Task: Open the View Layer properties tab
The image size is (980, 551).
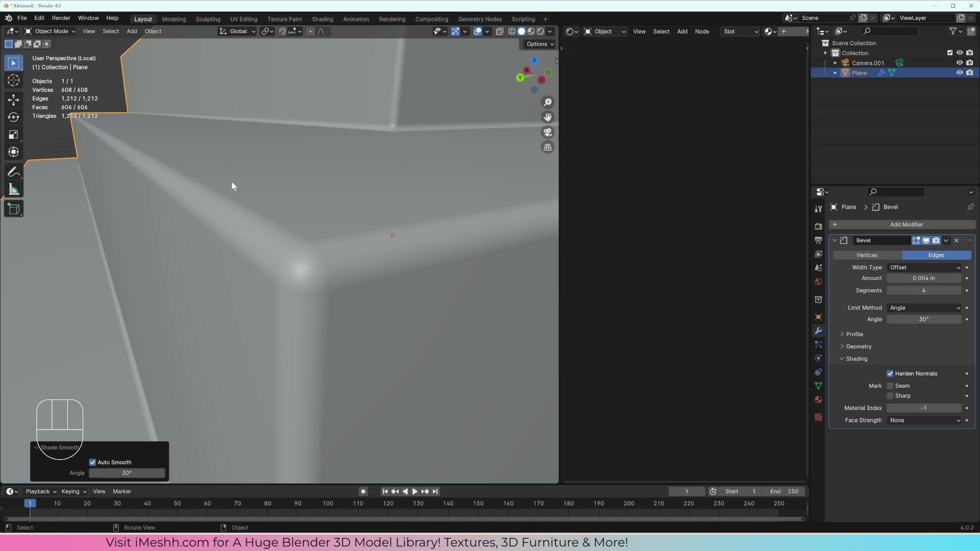Action: point(818,254)
